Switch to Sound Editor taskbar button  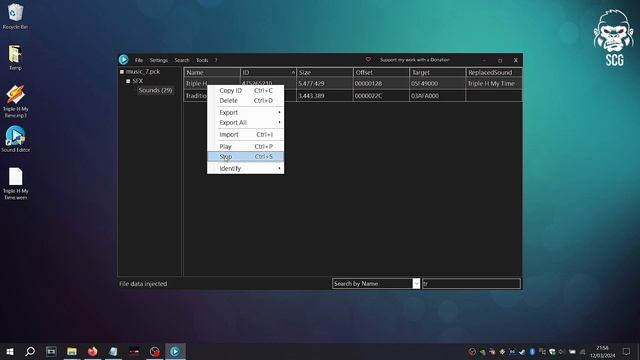point(175,351)
